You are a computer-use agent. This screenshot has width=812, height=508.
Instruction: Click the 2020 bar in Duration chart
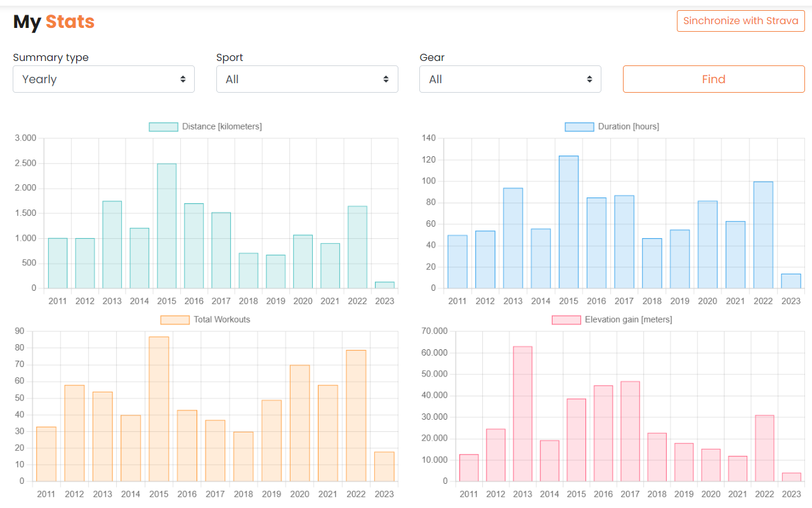[x=707, y=245]
